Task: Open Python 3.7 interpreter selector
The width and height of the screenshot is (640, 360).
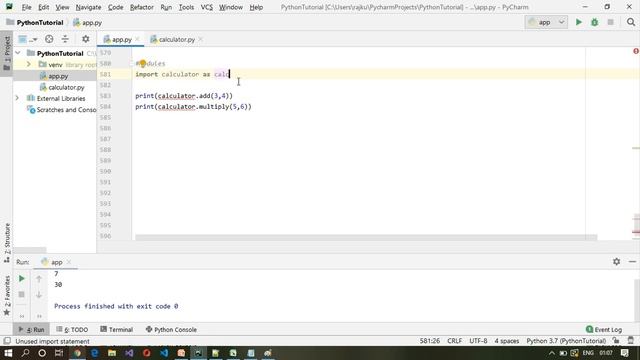Action: 566,341
